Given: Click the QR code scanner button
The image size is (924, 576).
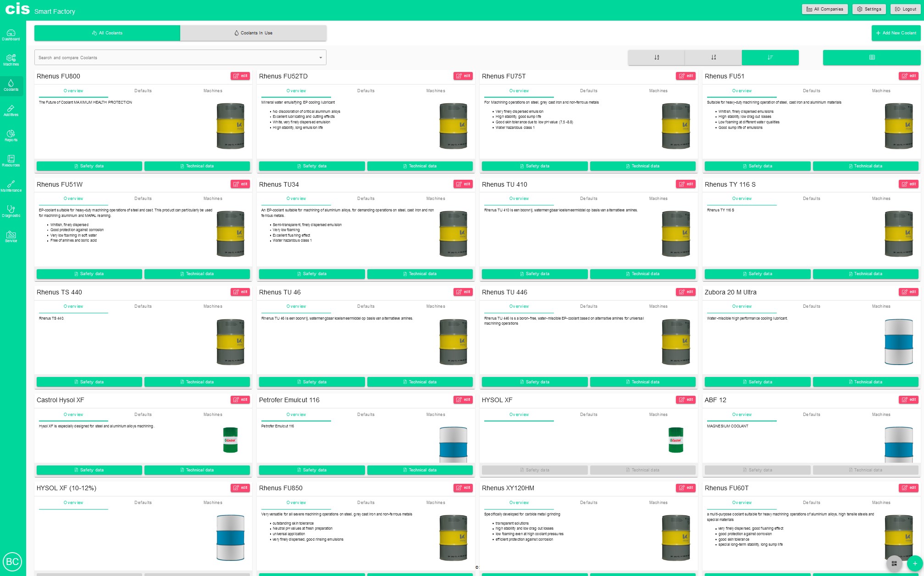Looking at the screenshot, I should point(894,563).
